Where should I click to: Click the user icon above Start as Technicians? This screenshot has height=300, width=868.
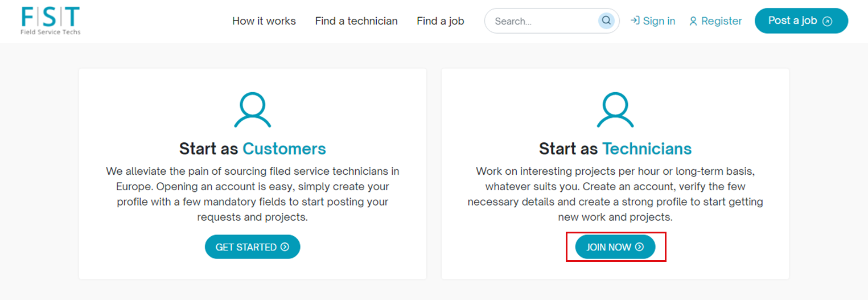click(x=615, y=110)
